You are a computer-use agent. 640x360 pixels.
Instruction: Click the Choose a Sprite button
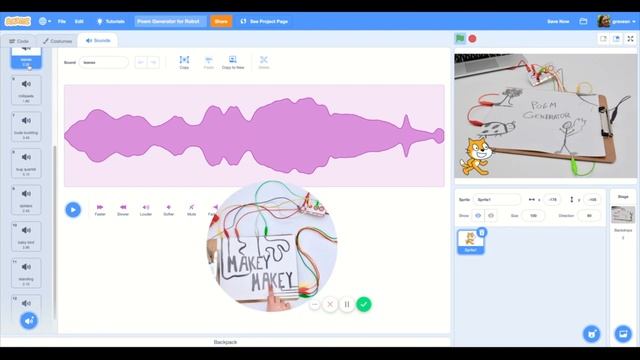click(x=591, y=334)
